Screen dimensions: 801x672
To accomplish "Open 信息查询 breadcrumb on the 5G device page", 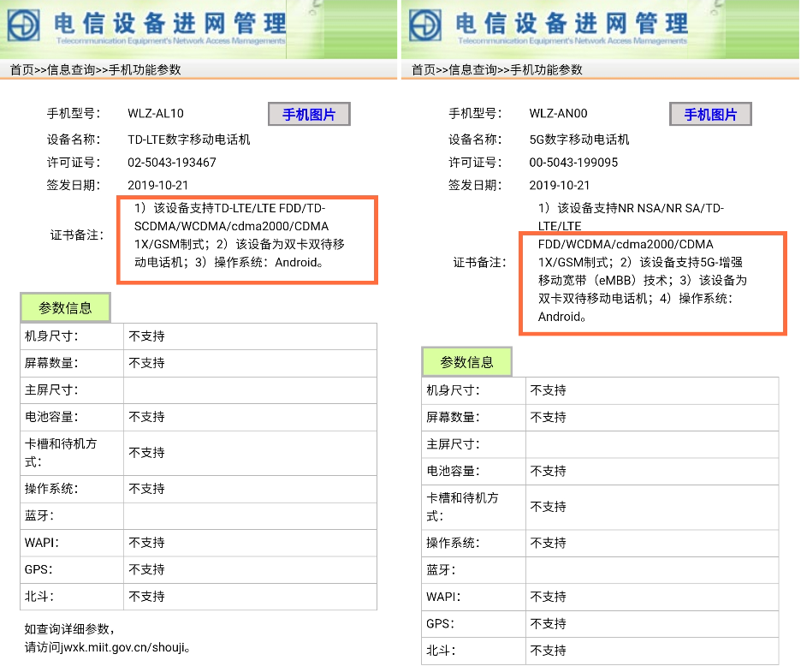I will (472, 70).
